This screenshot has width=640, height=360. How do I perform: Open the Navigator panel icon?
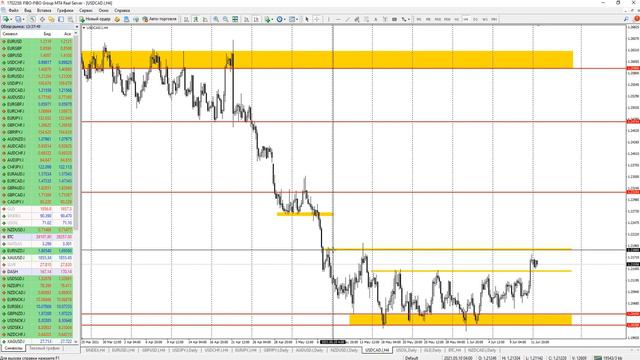pyautogui.click(x=51, y=19)
